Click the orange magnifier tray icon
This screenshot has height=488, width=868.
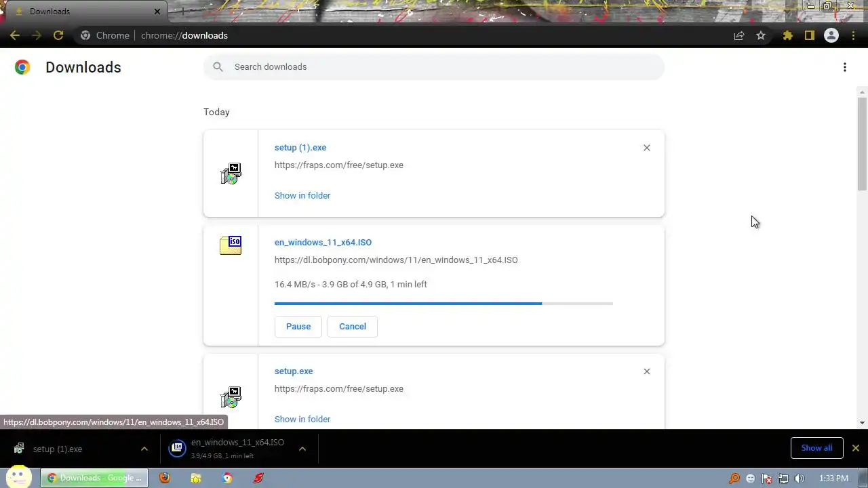[x=734, y=479]
